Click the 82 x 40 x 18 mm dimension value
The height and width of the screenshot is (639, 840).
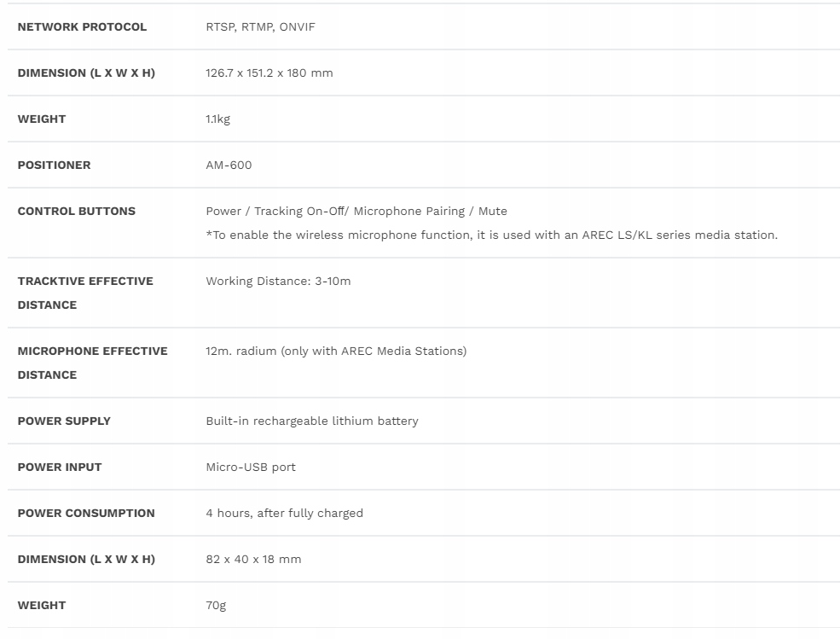(x=253, y=559)
